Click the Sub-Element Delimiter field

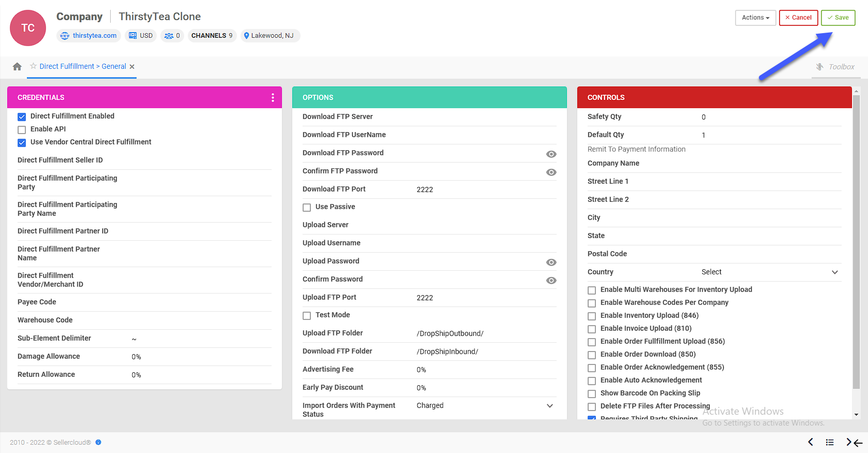201,339
